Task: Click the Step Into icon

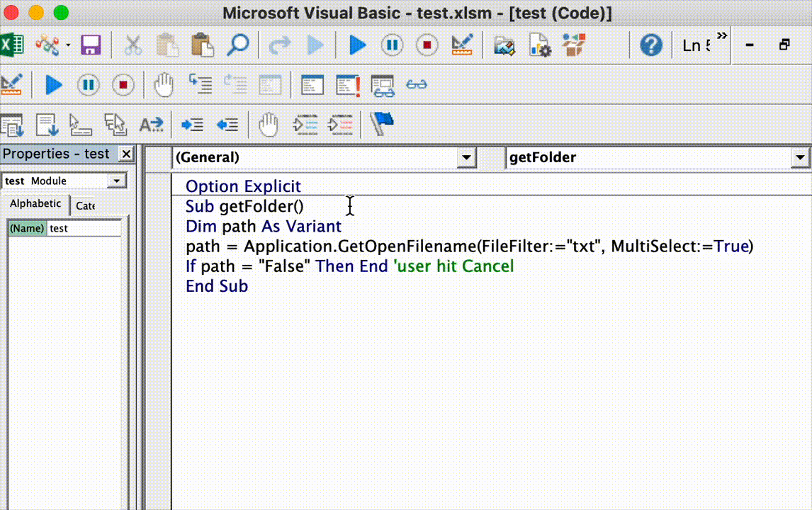Action: [201, 84]
